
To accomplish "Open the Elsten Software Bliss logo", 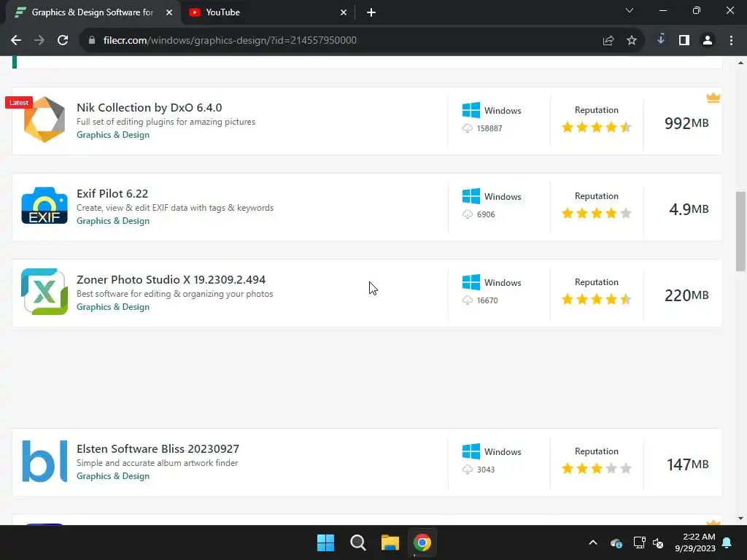I will [x=44, y=461].
